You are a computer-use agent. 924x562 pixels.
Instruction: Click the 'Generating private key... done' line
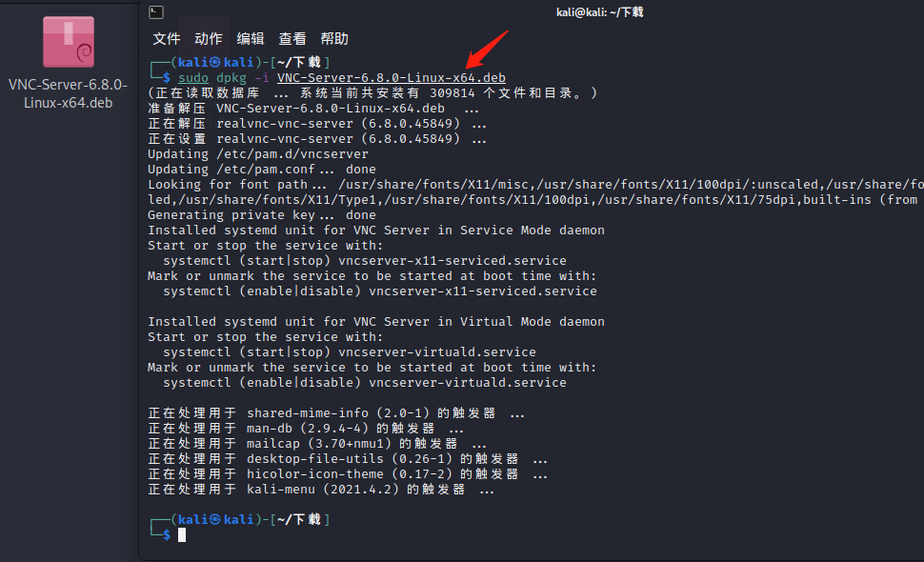[262, 215]
